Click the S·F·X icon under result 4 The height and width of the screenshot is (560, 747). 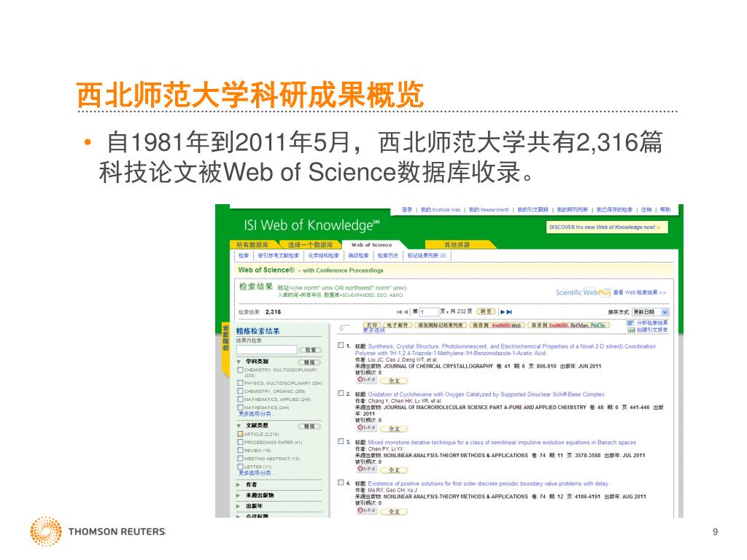366,510
